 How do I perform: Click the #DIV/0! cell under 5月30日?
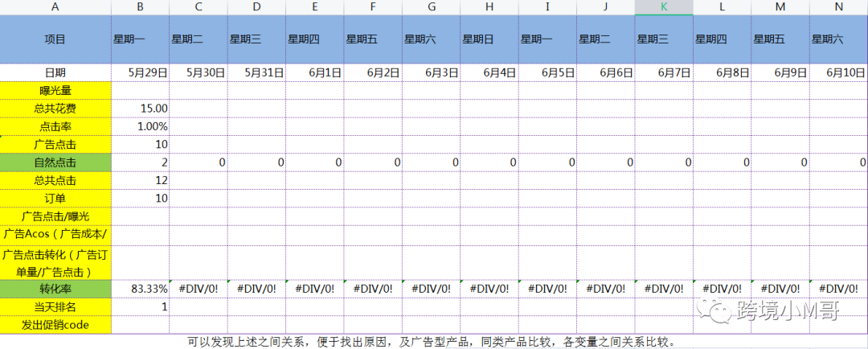(x=199, y=288)
